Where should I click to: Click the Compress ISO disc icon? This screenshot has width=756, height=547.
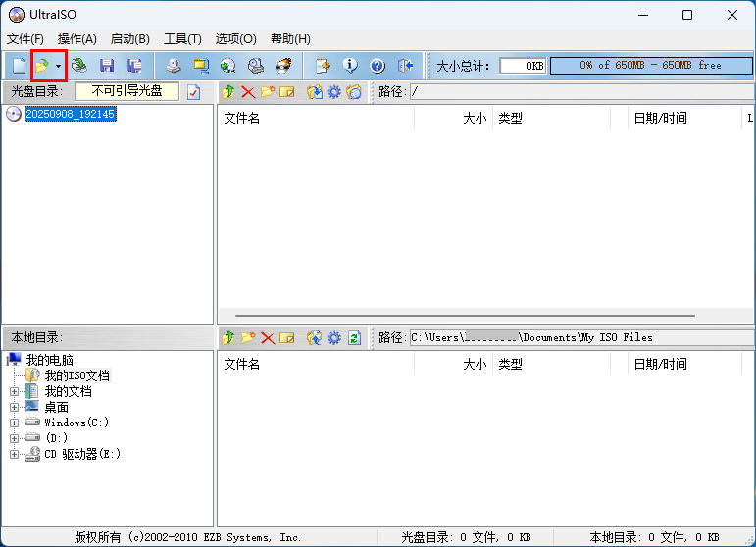coord(228,66)
